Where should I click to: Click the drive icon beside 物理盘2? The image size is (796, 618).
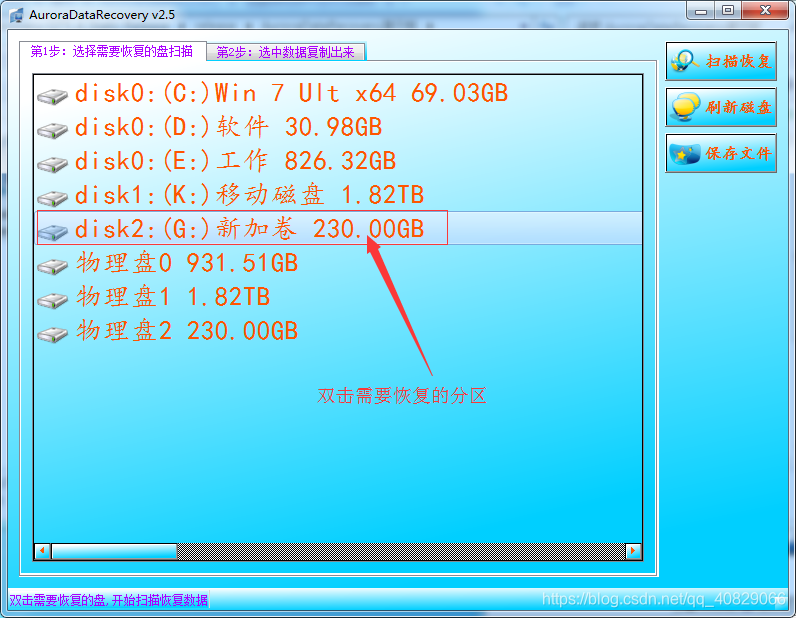(x=52, y=334)
